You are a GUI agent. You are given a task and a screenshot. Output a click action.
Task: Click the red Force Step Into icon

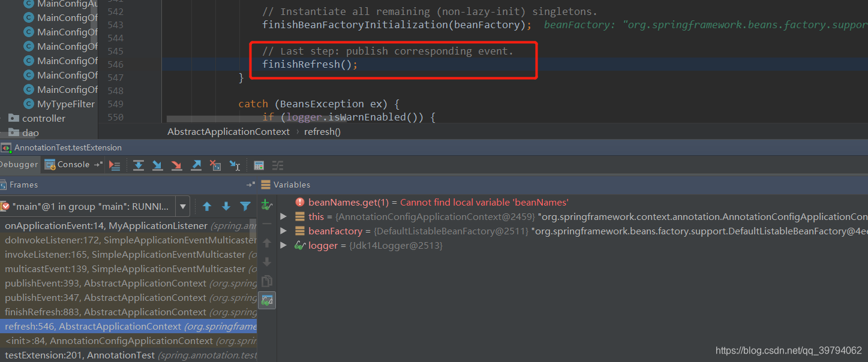coord(176,165)
